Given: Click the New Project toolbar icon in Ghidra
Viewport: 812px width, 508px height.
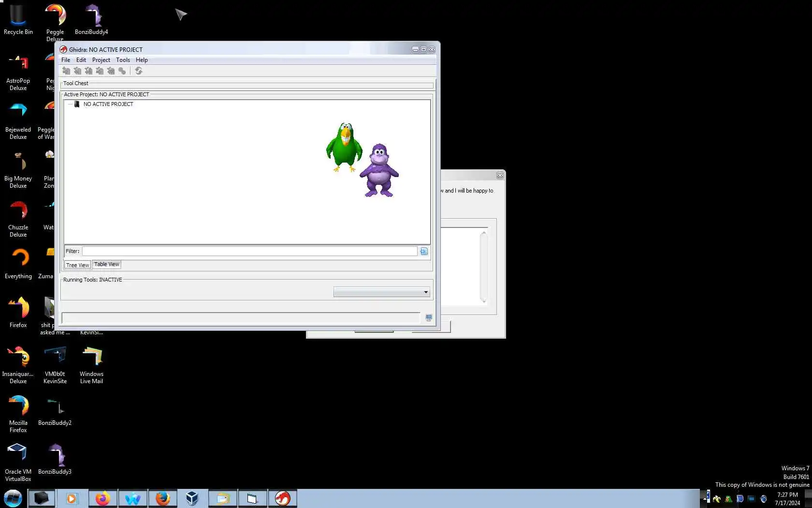Looking at the screenshot, I should coord(66,71).
